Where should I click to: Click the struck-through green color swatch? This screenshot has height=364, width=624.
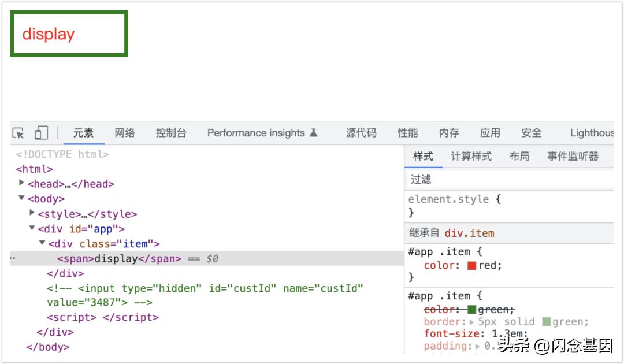point(471,310)
